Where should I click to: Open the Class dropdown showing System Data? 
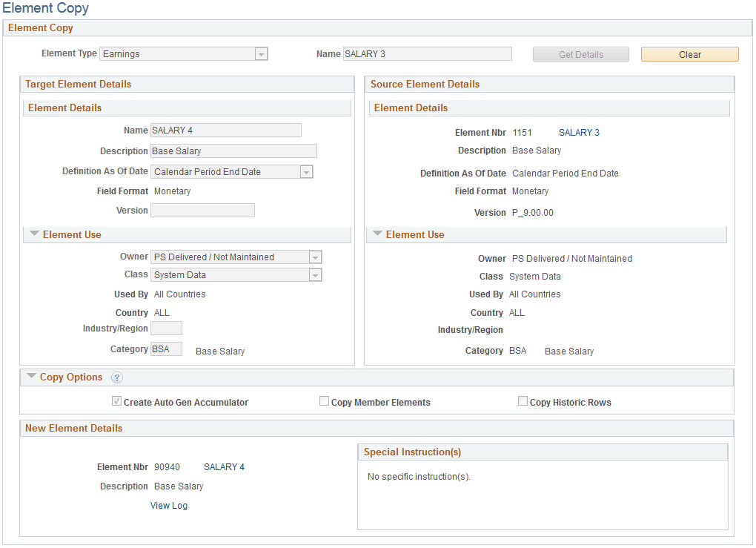pos(315,275)
